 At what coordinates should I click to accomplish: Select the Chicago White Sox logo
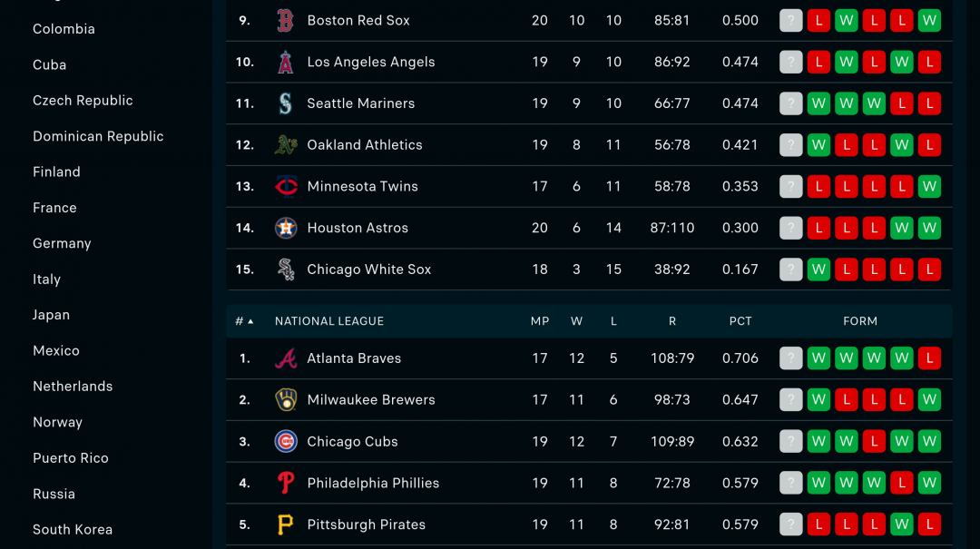(x=286, y=270)
